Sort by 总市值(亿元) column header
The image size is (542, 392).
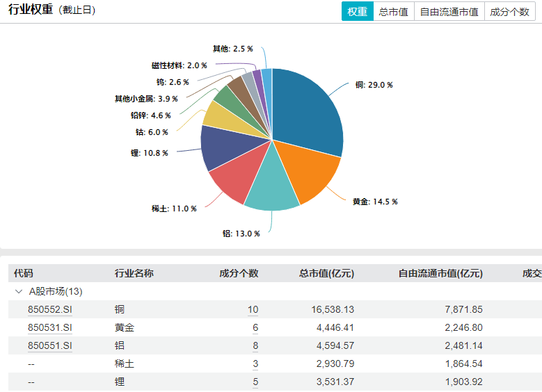click(x=326, y=273)
